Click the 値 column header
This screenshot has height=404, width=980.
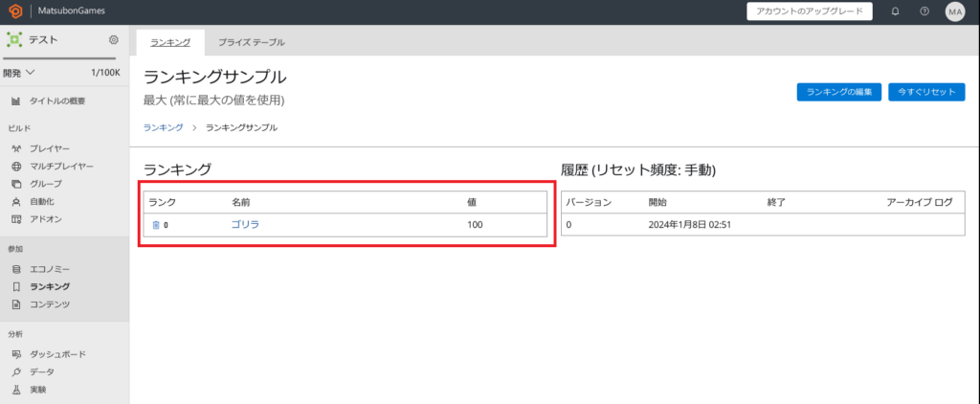pos(473,202)
